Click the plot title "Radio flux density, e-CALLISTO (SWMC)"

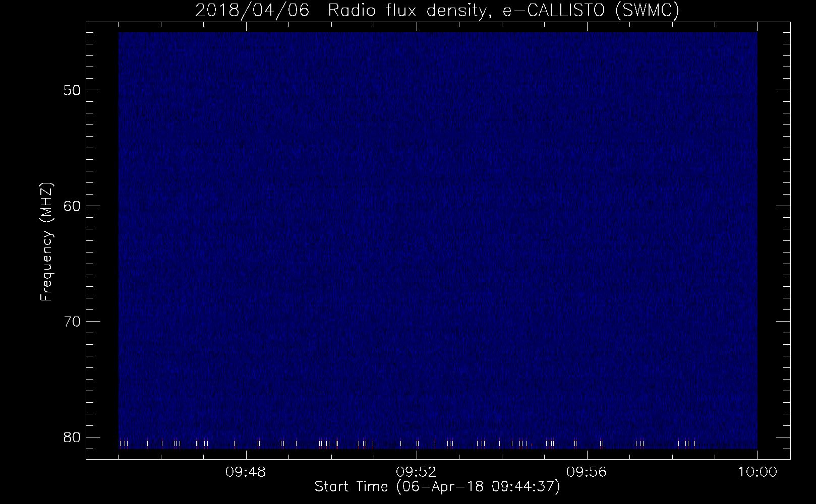(503, 11)
